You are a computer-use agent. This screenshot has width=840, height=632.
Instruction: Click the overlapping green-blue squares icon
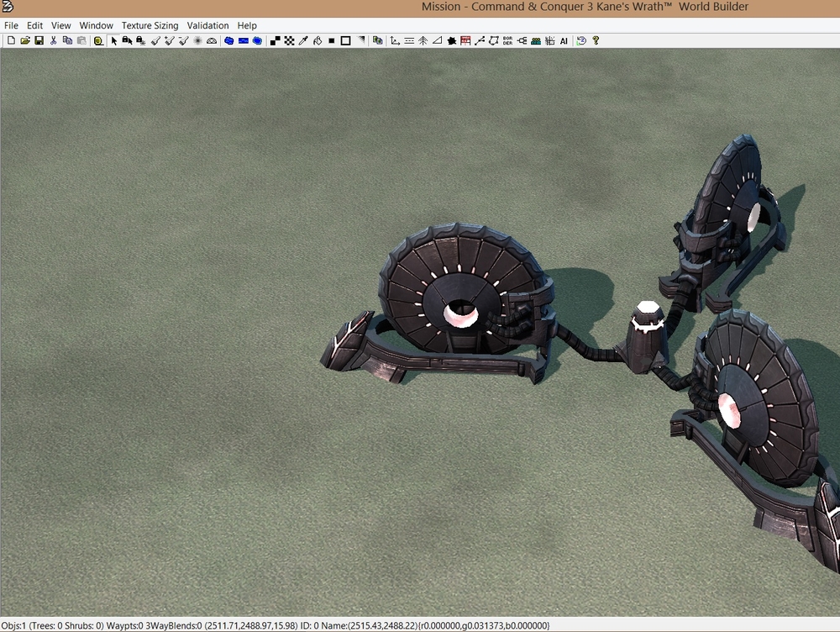coord(378,40)
